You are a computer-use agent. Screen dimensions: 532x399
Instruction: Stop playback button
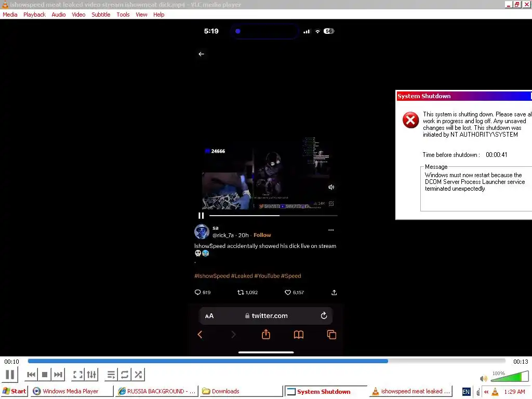[45, 375]
